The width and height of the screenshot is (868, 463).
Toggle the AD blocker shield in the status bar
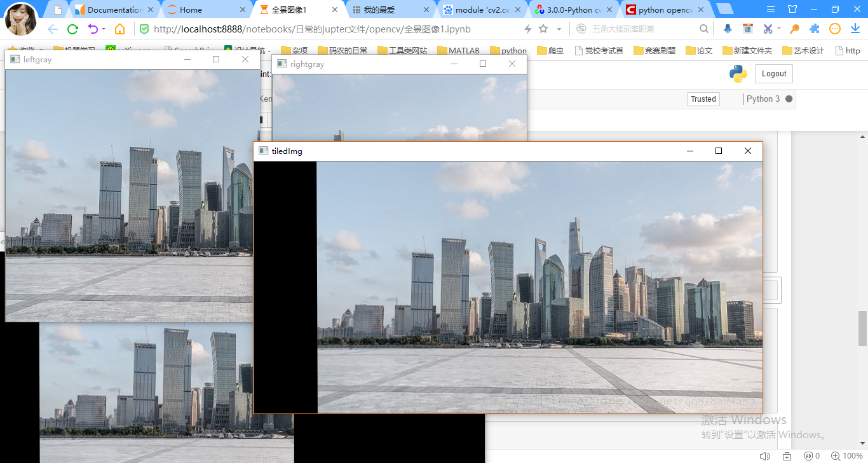click(x=809, y=456)
